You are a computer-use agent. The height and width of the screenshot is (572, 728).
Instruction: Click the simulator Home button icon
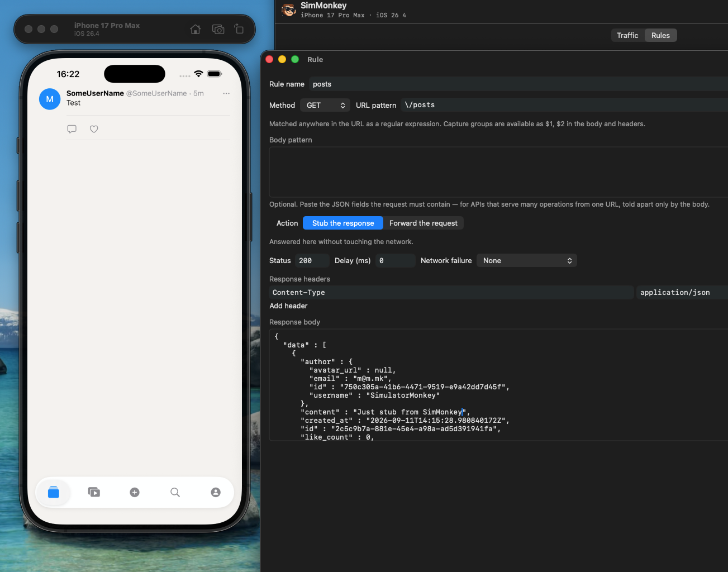coord(195,29)
